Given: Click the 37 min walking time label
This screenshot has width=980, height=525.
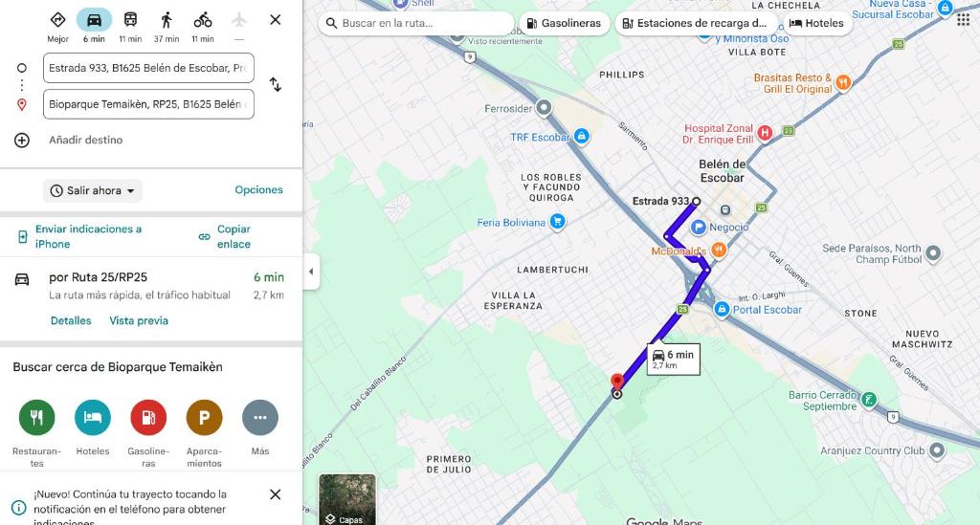Looking at the screenshot, I should pyautogui.click(x=167, y=38).
